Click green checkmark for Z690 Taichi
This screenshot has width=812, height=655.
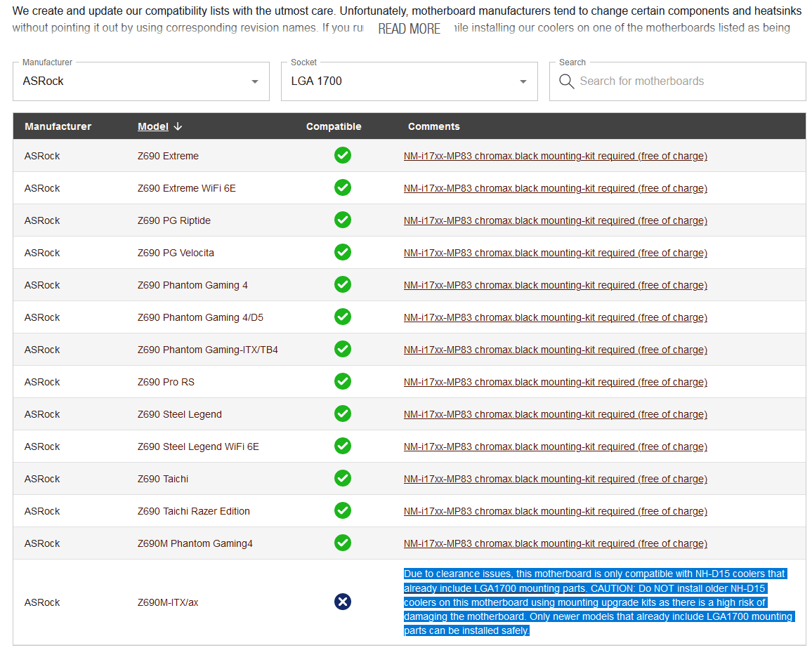(x=342, y=478)
